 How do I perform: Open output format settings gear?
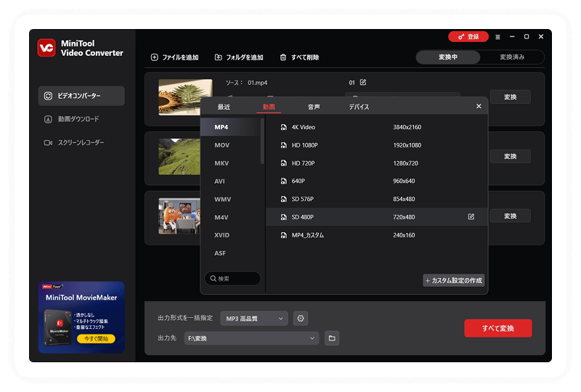301,319
